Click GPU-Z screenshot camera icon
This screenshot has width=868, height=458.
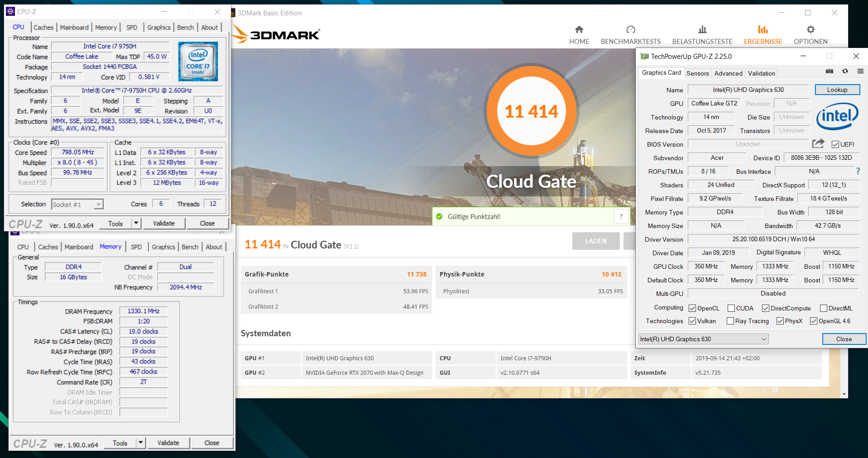[x=830, y=71]
